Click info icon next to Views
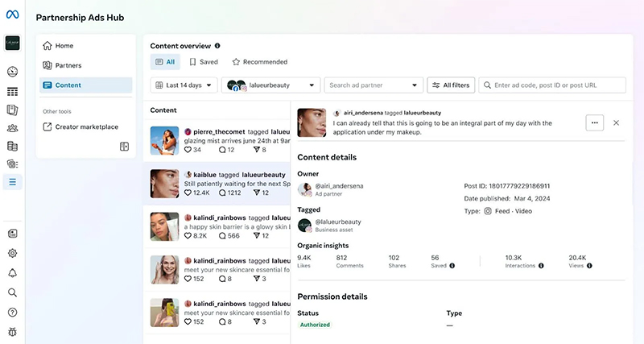The height and width of the screenshot is (344, 644). click(x=589, y=266)
